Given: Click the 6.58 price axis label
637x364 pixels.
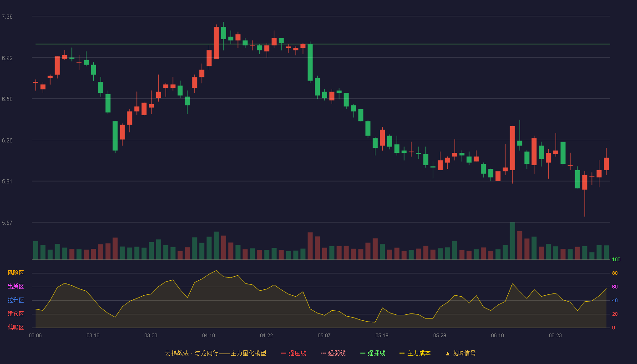Looking at the screenshot, I should pos(7,99).
